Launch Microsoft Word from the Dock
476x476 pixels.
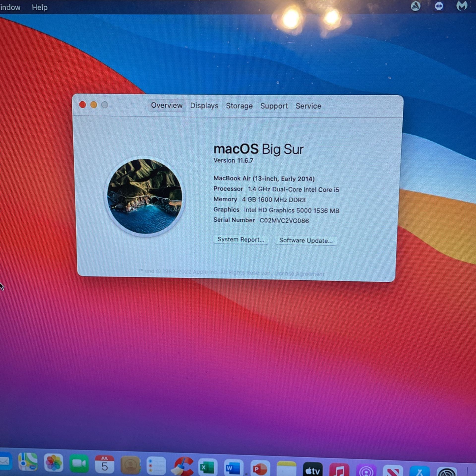pos(233,468)
